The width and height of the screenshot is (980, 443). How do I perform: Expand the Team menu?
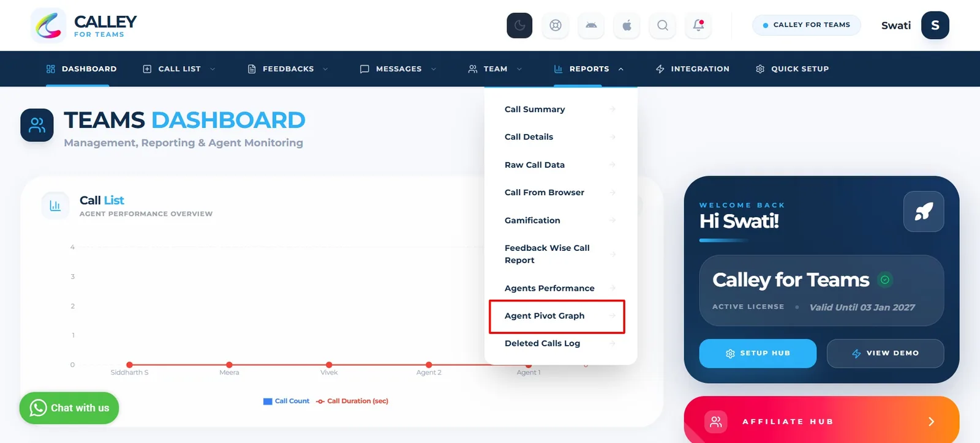[x=495, y=69]
